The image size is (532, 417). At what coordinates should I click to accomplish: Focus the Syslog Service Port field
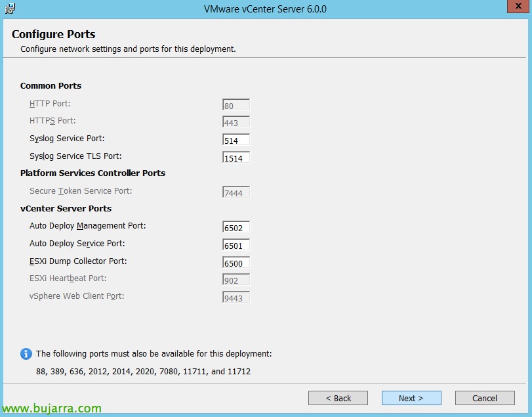pos(236,140)
